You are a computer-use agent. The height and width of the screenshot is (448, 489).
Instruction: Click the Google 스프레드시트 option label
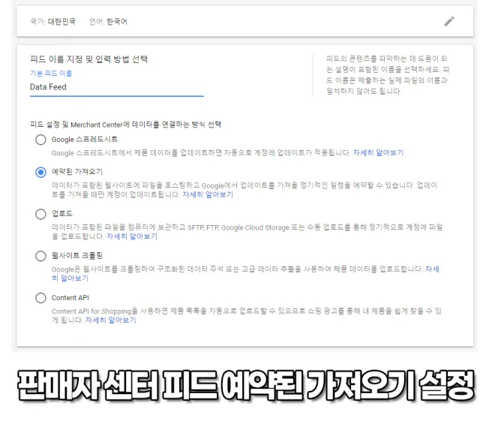(x=85, y=140)
